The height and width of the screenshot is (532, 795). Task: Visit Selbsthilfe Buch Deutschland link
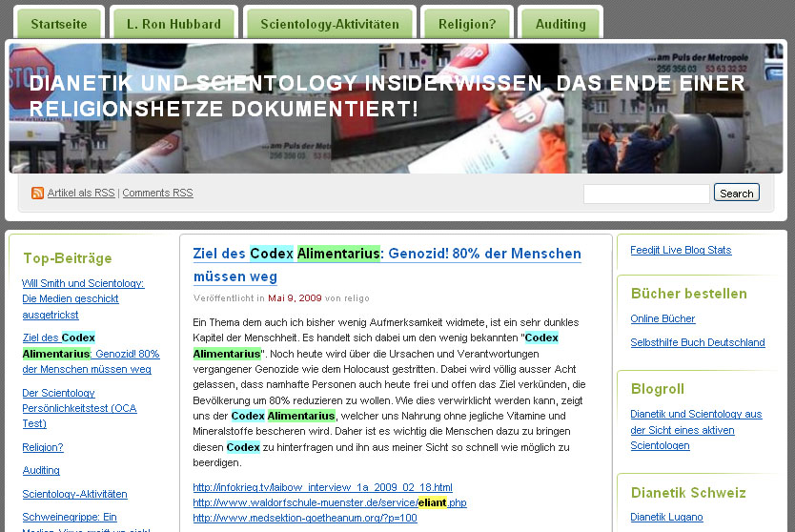click(x=697, y=342)
